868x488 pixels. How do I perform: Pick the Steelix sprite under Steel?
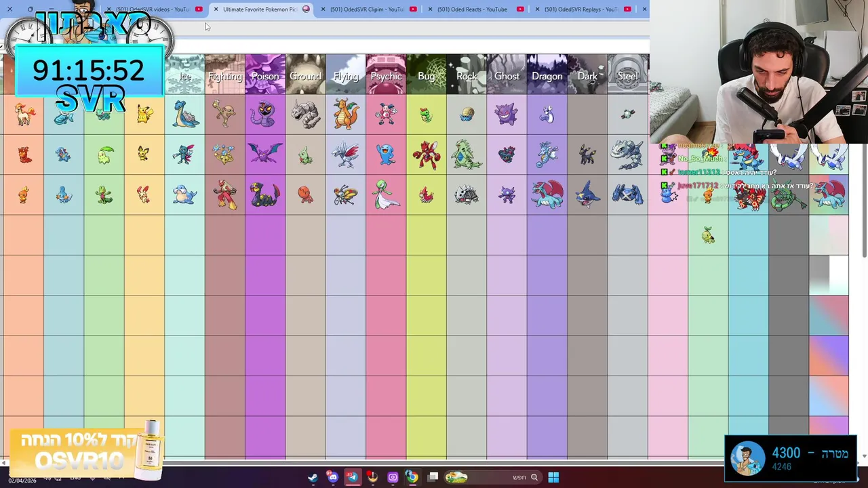coord(627,155)
